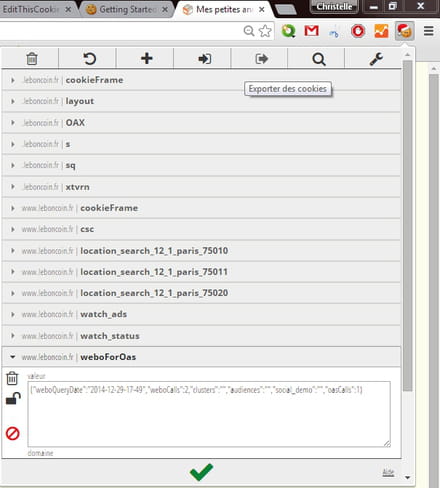Click the popup scrollbar up arrow

pyautogui.click(x=407, y=55)
